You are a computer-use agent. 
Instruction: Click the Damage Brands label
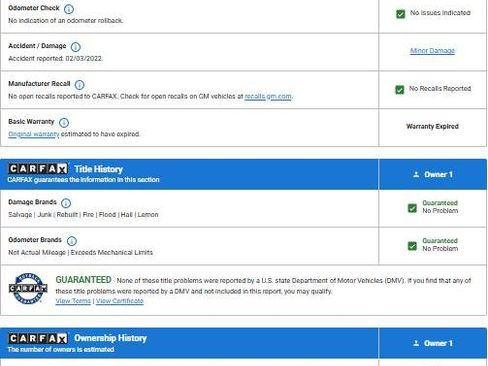[x=32, y=202]
